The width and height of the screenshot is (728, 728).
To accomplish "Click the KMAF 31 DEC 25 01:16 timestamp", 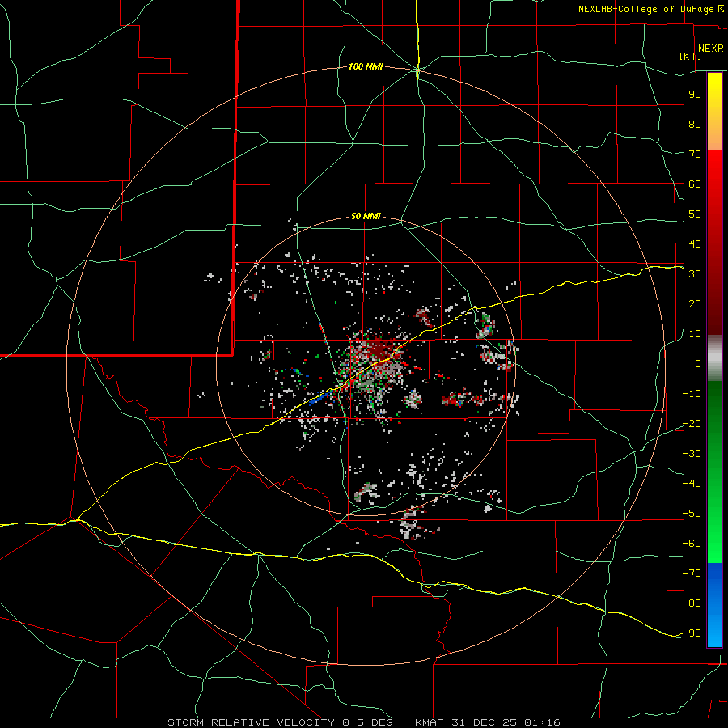I will pos(488,722).
